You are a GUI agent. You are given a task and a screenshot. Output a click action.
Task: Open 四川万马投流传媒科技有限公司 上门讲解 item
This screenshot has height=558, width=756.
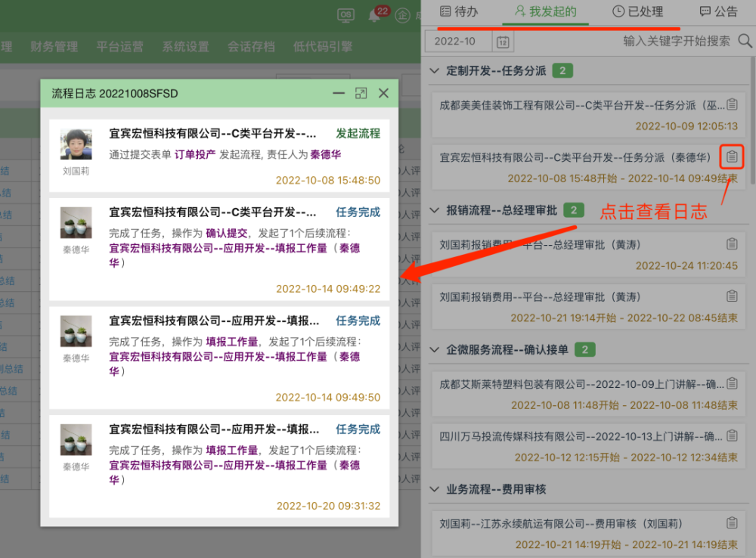point(589,446)
